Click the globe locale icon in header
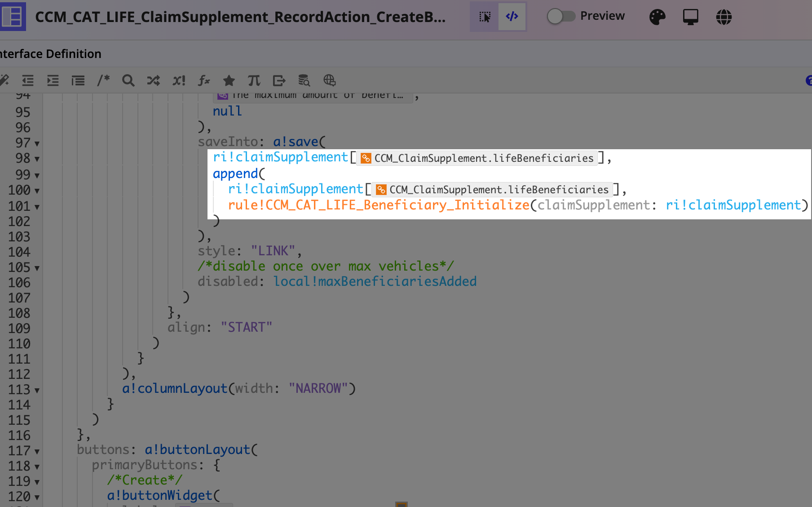 [x=724, y=17]
